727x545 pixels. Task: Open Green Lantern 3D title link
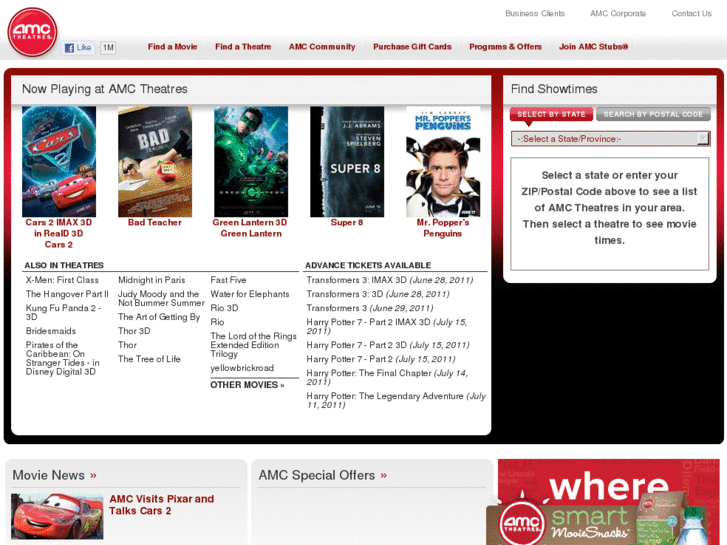(x=250, y=222)
